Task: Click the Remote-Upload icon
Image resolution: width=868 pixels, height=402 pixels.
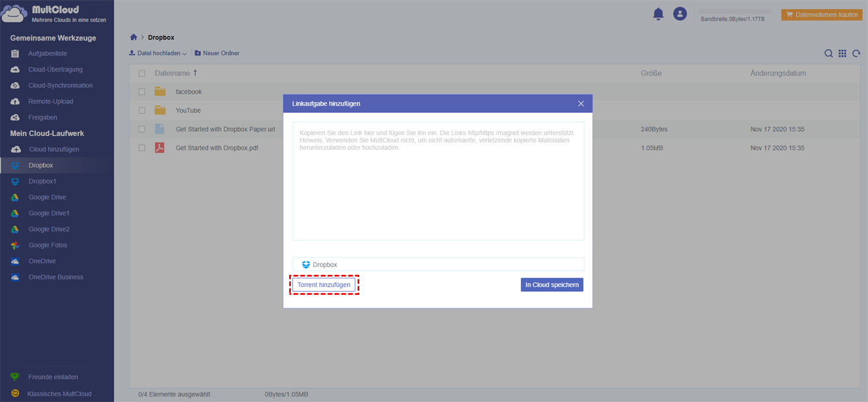Action: [x=15, y=101]
